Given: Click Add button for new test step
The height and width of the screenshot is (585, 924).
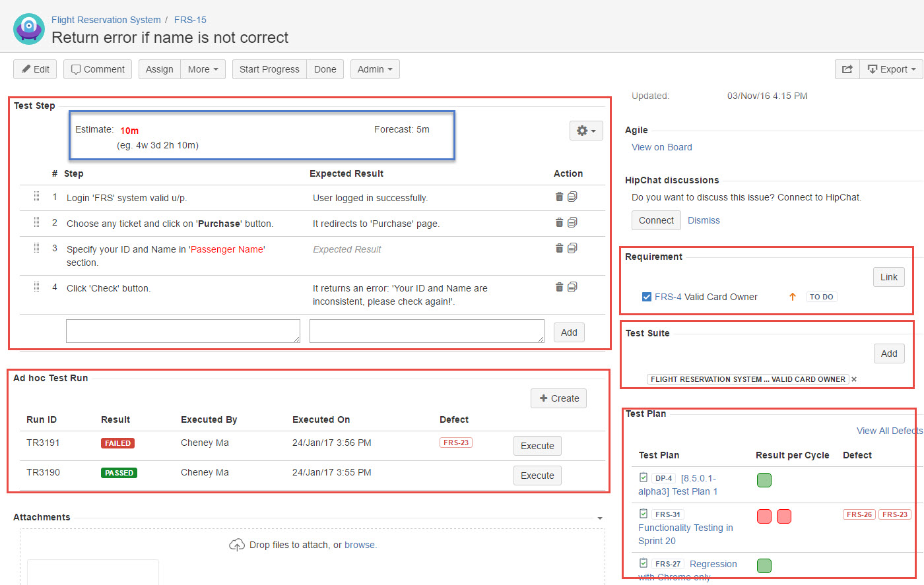Looking at the screenshot, I should (569, 332).
